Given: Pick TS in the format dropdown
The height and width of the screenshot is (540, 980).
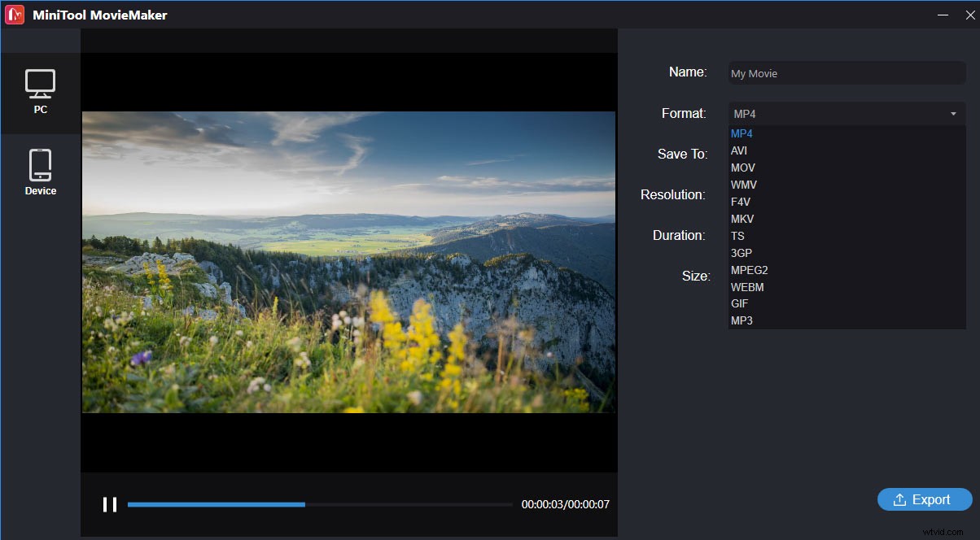Looking at the screenshot, I should tap(737, 236).
